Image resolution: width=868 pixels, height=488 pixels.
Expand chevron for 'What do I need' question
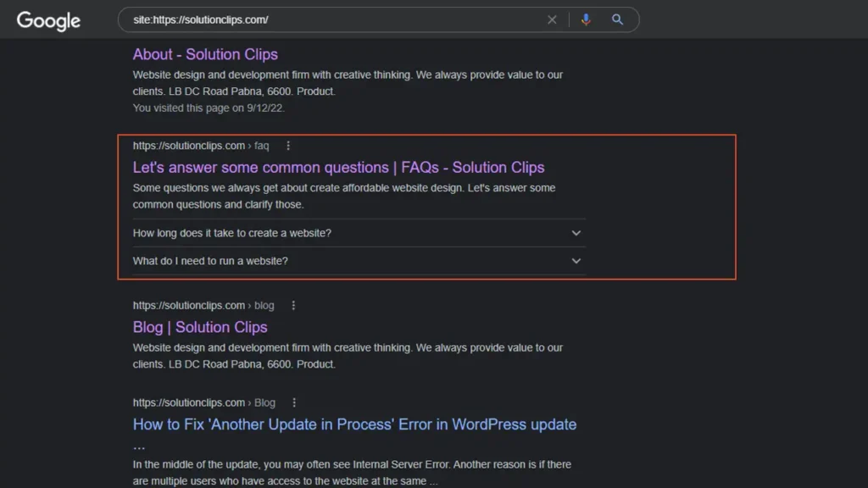click(576, 261)
